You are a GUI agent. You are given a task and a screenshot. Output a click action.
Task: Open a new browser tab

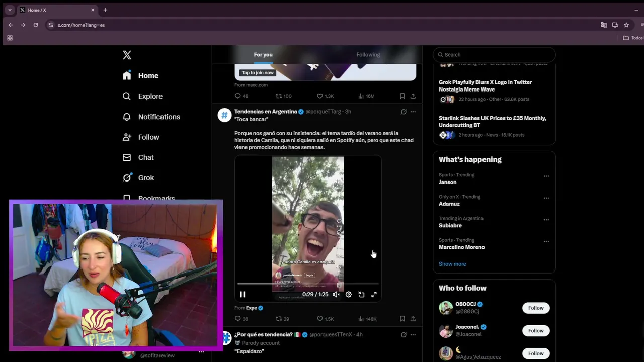click(x=105, y=10)
